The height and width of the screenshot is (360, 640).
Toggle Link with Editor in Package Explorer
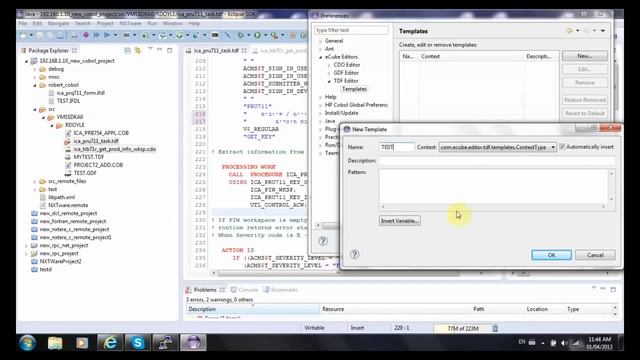point(138,51)
